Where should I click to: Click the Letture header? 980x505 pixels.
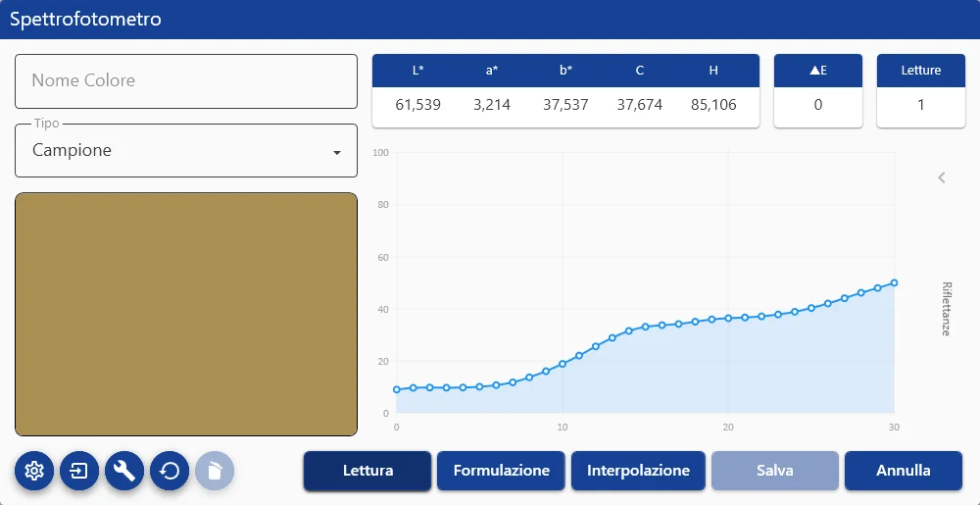(x=920, y=71)
